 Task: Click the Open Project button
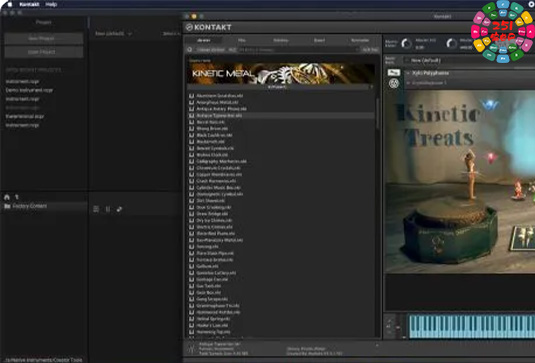[44, 52]
